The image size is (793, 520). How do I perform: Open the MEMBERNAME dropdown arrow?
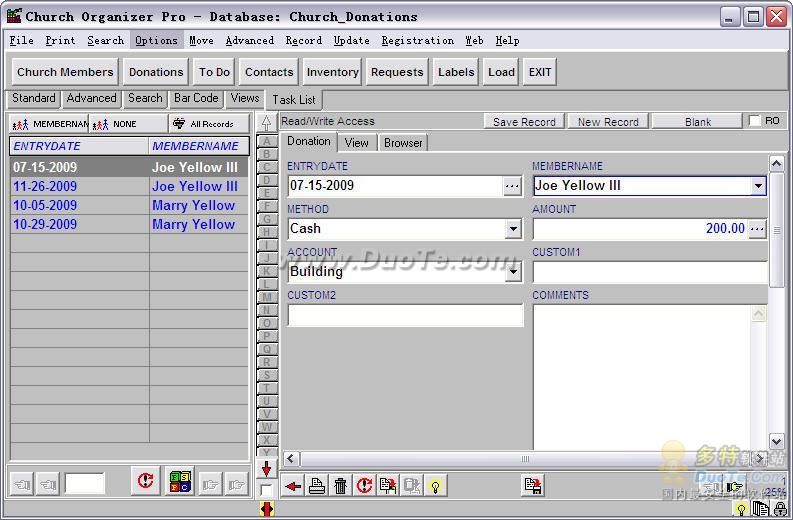point(758,186)
